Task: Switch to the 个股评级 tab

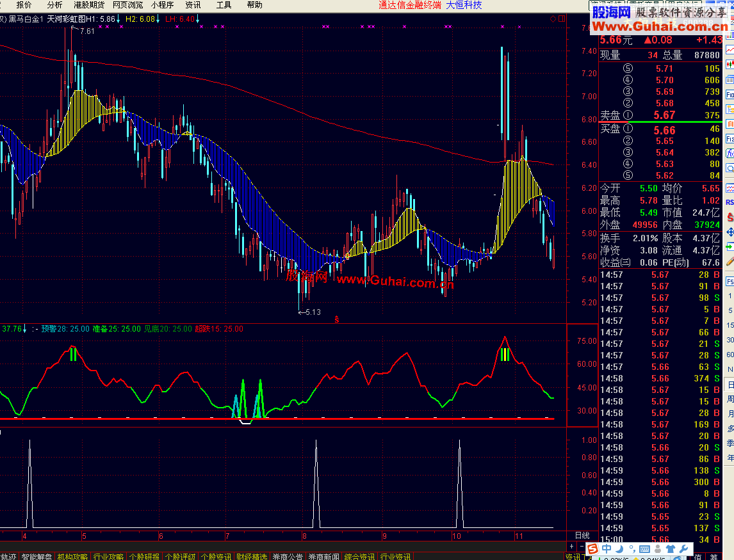Action: [x=180, y=556]
